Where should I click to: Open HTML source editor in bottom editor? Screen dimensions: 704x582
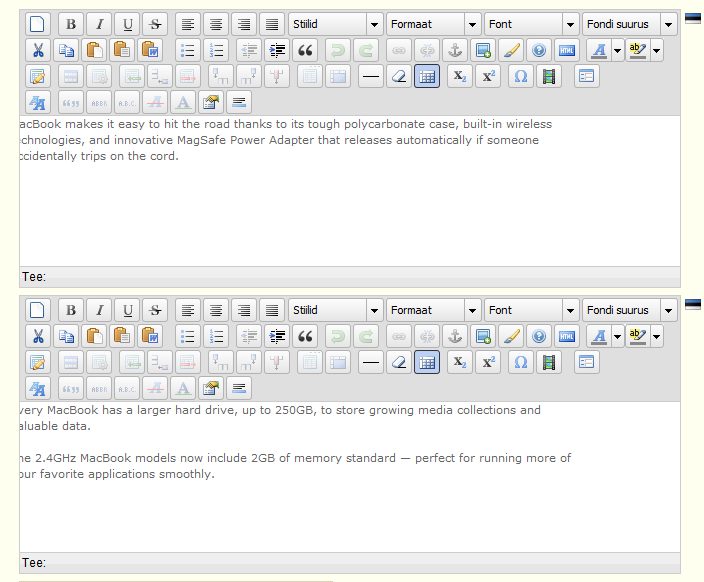point(567,336)
